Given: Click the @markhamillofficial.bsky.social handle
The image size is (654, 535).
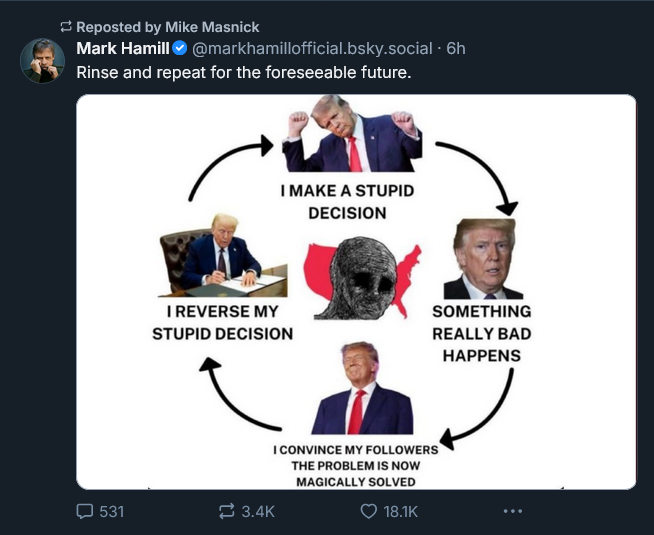Looking at the screenshot, I should point(312,48).
